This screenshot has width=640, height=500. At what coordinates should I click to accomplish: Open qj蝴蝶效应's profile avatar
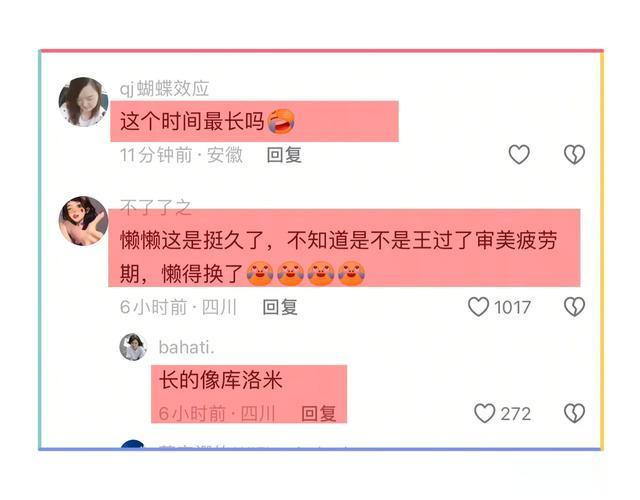pyautogui.click(x=83, y=102)
